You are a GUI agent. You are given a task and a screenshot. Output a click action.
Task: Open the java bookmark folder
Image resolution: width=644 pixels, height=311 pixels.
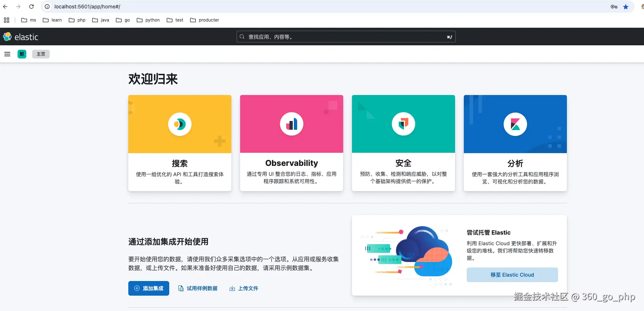[101, 20]
